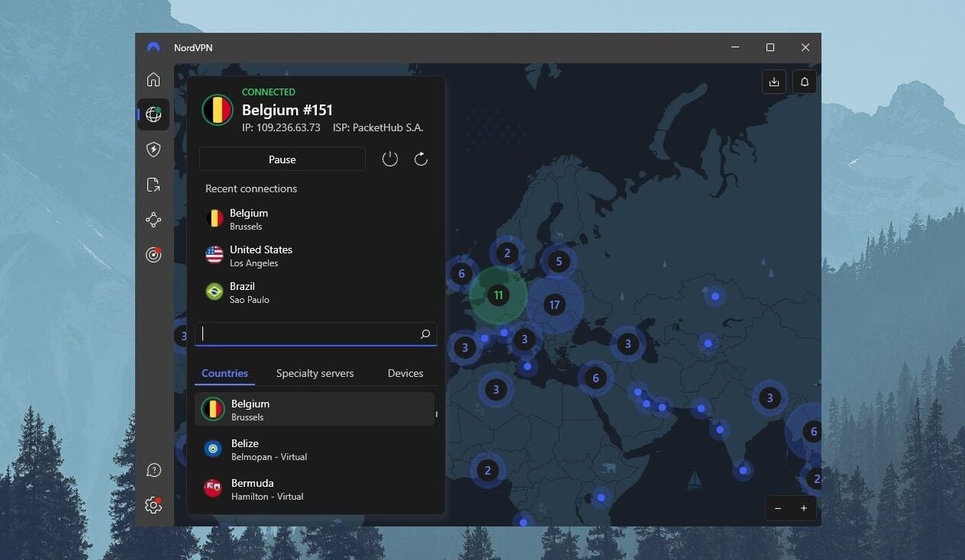Select Belgium Brussels in countries list
Image resolution: width=965 pixels, height=560 pixels.
pyautogui.click(x=315, y=410)
